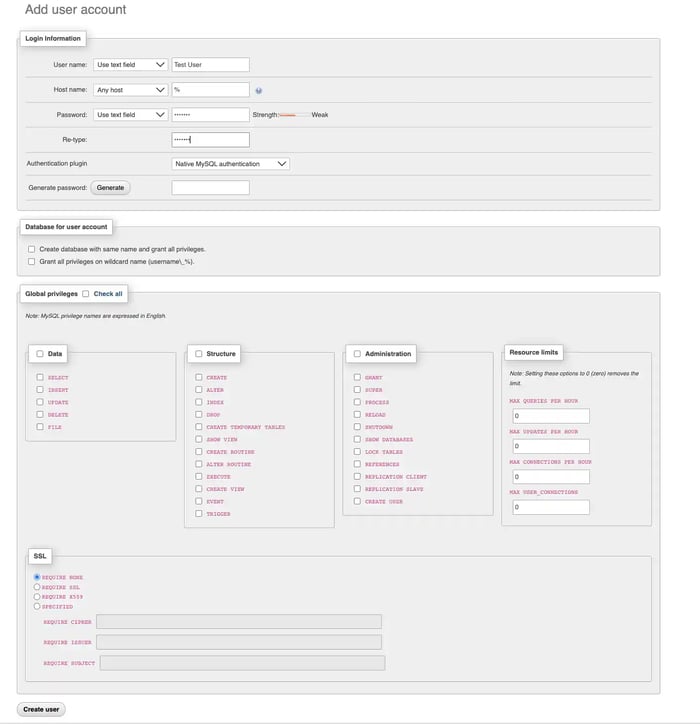Tick 'Grant all privileges on wildcard name'
This screenshot has height=724, width=700.
pyautogui.click(x=32, y=261)
